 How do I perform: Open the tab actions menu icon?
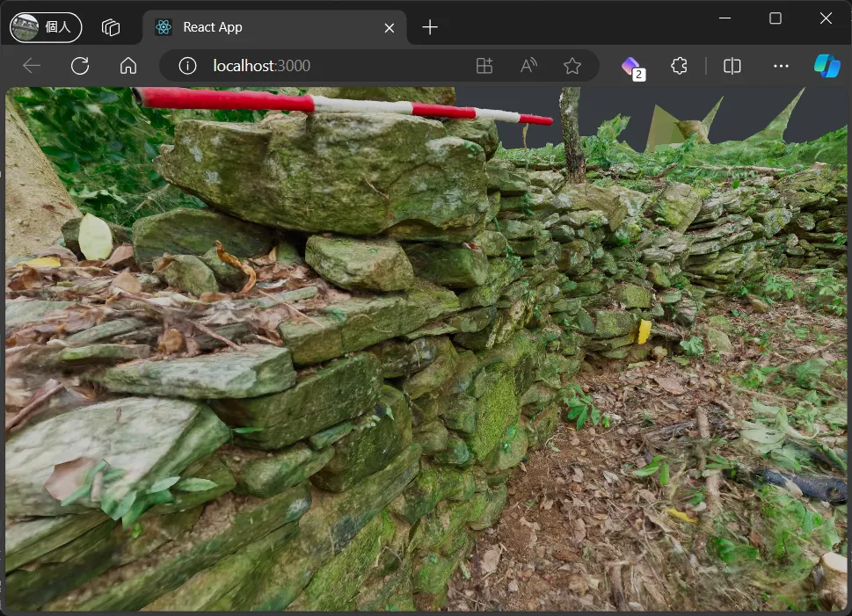[x=111, y=27]
